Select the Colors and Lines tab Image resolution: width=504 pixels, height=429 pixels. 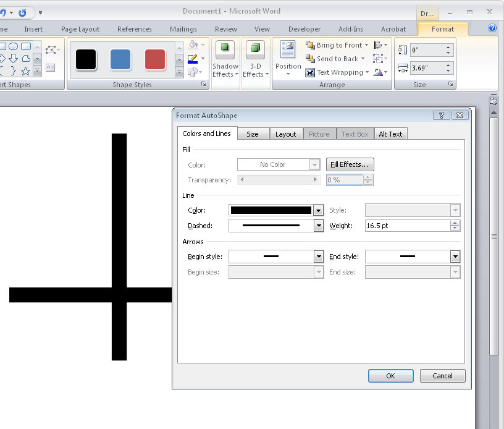click(207, 134)
